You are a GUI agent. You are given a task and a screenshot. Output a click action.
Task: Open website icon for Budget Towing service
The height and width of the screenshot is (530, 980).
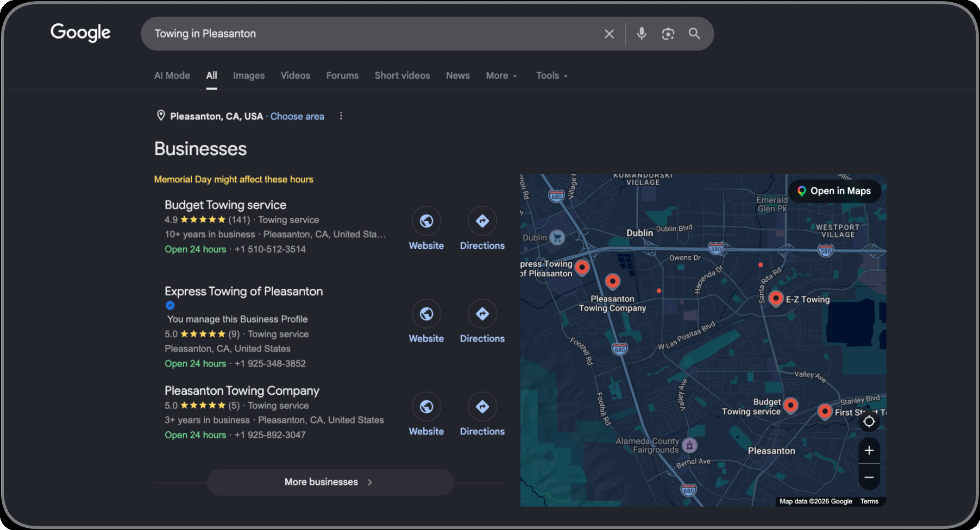click(426, 221)
